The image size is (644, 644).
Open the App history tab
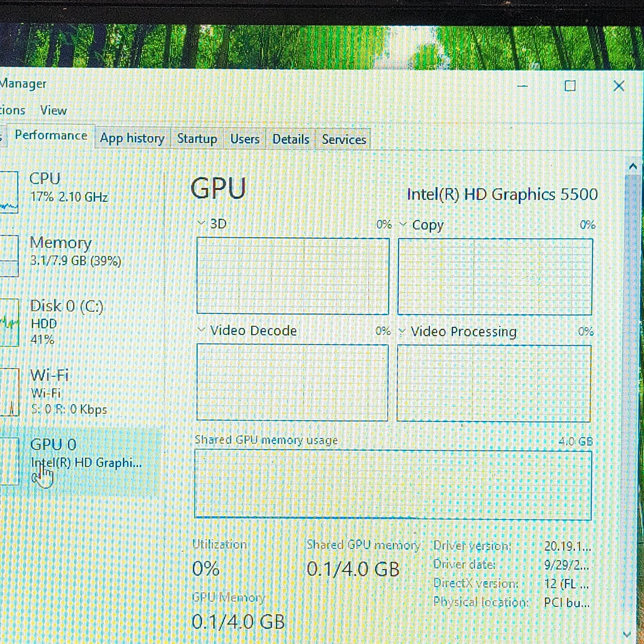(132, 138)
